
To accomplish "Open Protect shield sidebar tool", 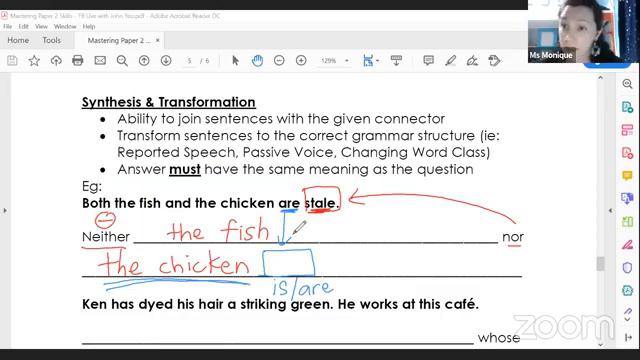I will 627,268.
